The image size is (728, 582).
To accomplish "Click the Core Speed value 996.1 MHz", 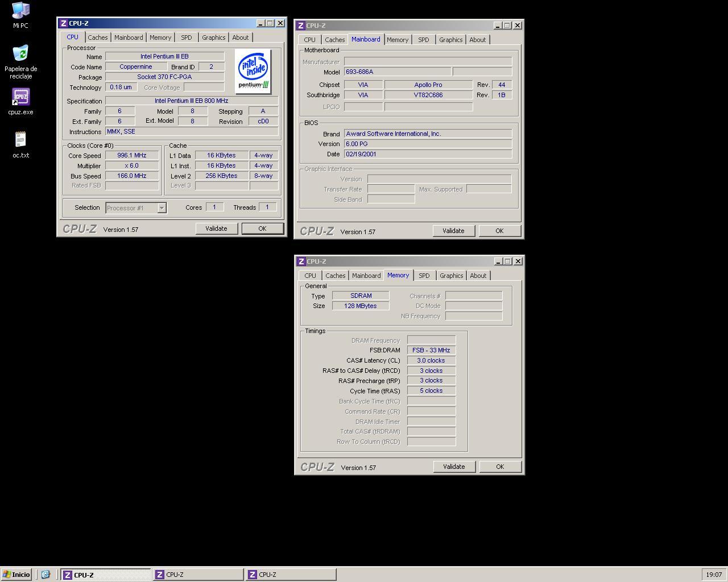I will click(132, 156).
